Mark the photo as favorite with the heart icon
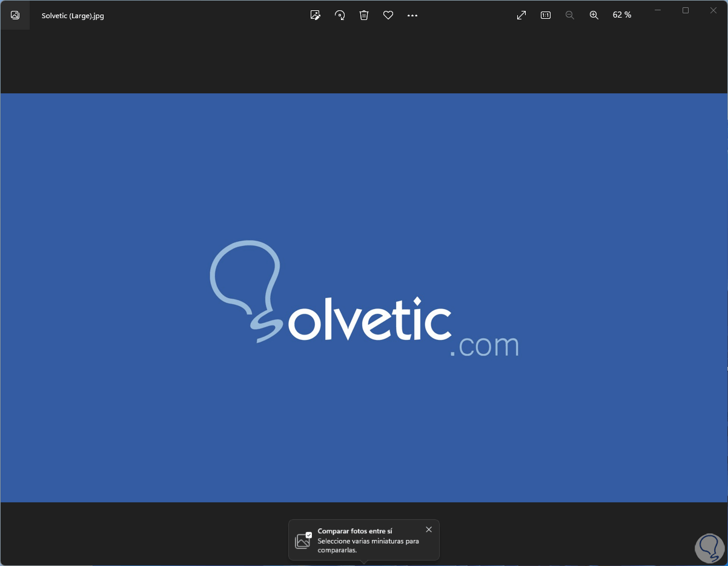 388,15
